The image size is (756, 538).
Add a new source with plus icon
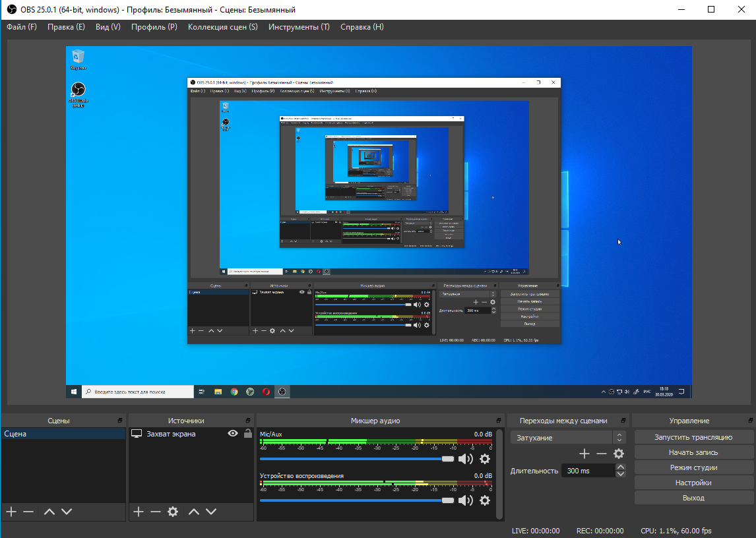(x=138, y=512)
